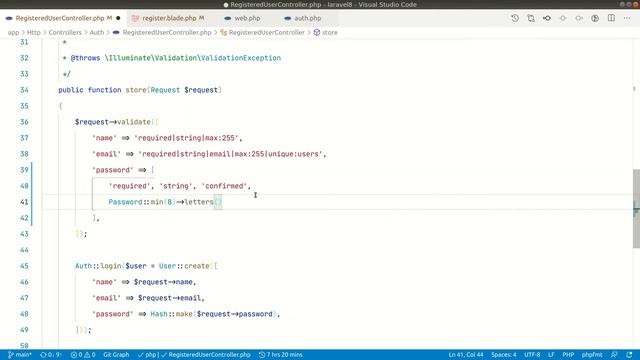The width and height of the screenshot is (640, 360).
Task: Click the feedback icon in status bar
Action: (x=614, y=355)
